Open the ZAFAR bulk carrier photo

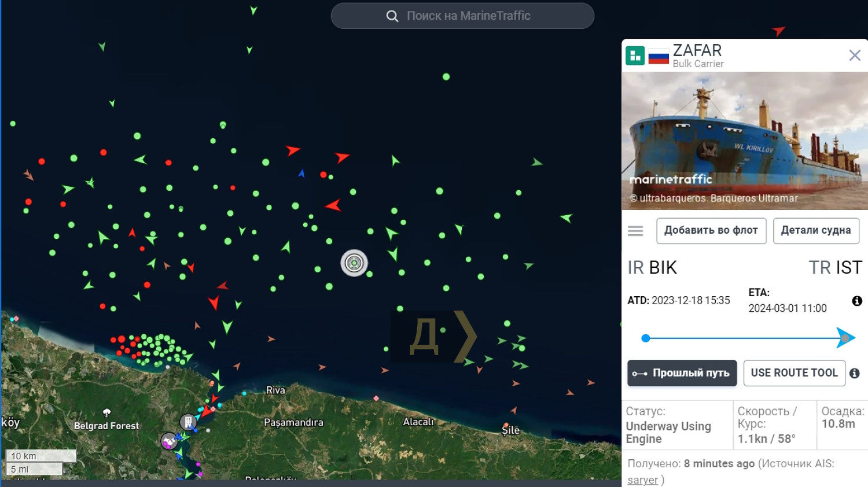(x=744, y=141)
